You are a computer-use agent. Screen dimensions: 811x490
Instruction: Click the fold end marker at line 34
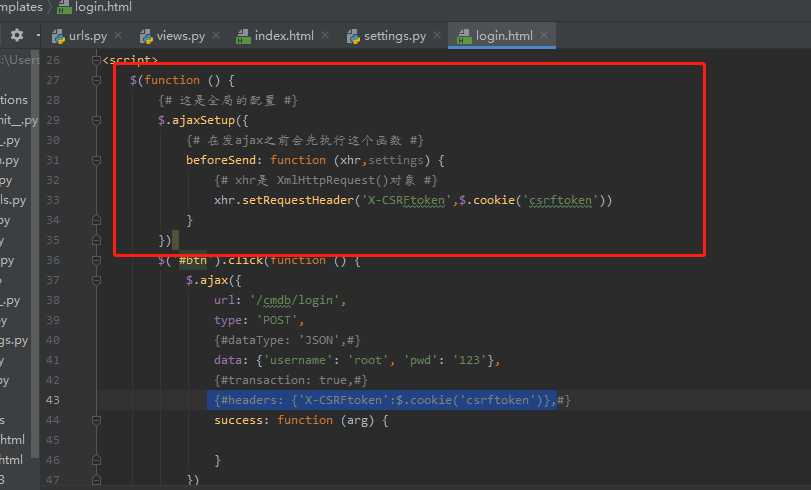pyautogui.click(x=96, y=220)
